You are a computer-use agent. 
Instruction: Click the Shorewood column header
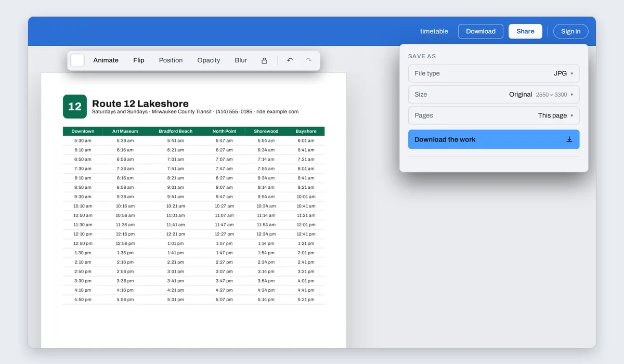[266, 132]
